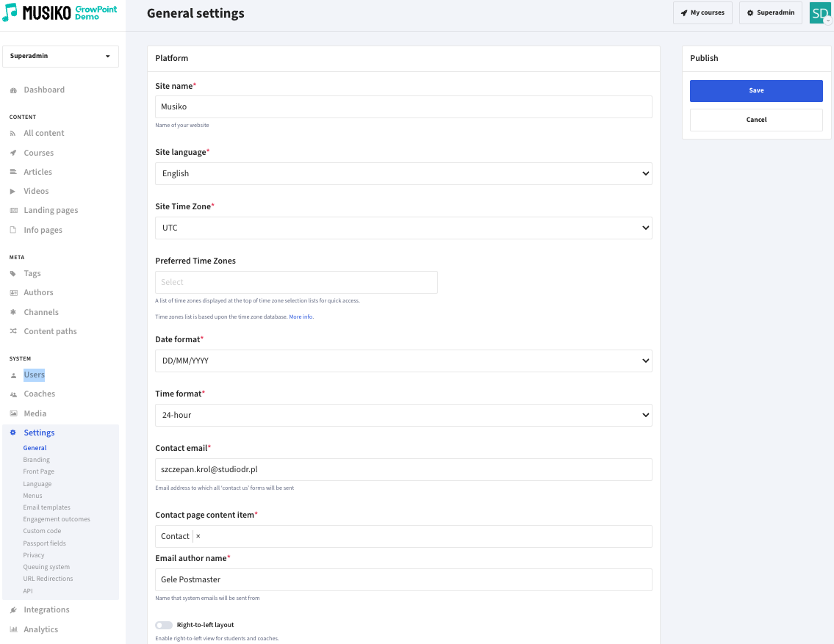The image size is (834, 644).
Task: Click the Superadmin header button
Action: tap(770, 12)
